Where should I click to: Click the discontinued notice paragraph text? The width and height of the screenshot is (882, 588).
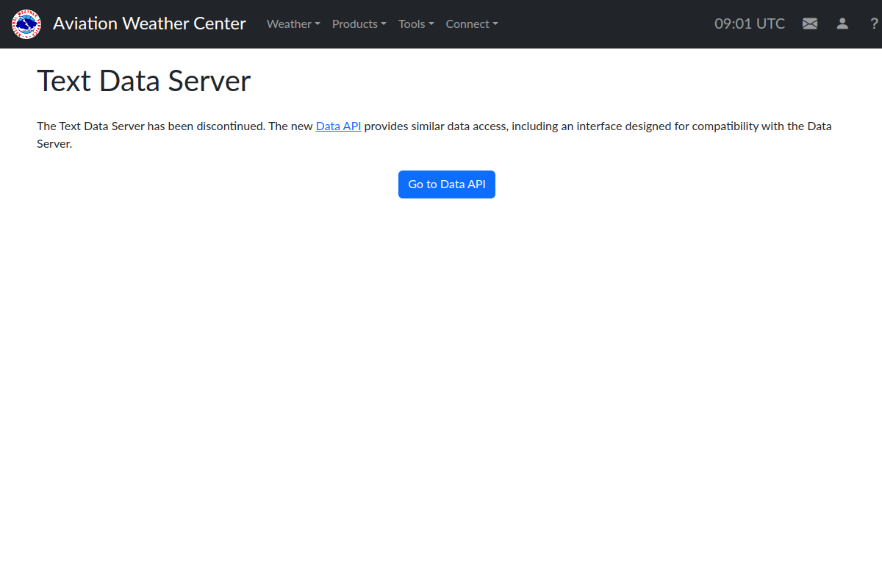pos(434,135)
